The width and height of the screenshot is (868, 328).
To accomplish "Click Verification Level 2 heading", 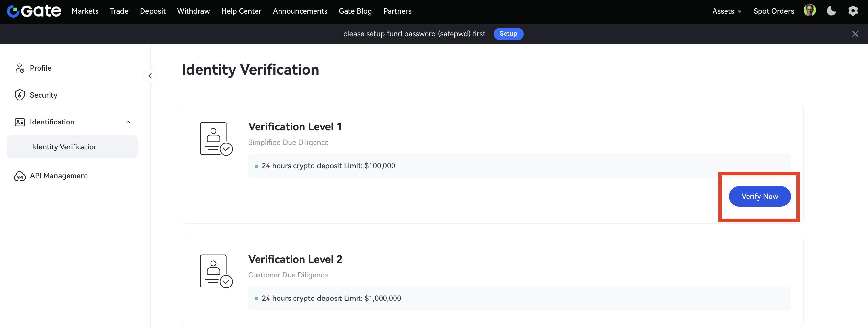I will coord(295,259).
